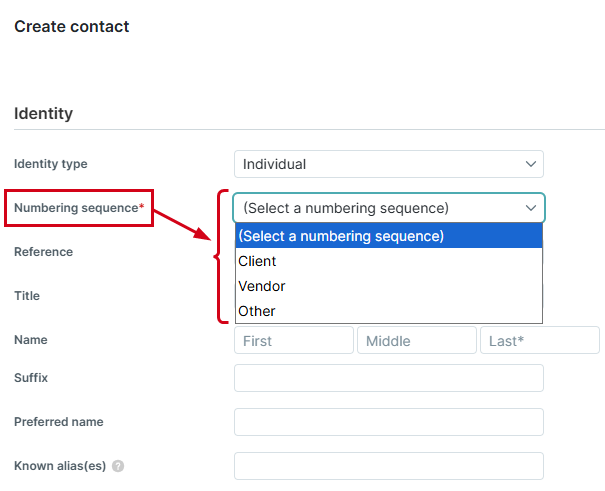Pick Other from the numbering sequence list

click(x=389, y=311)
